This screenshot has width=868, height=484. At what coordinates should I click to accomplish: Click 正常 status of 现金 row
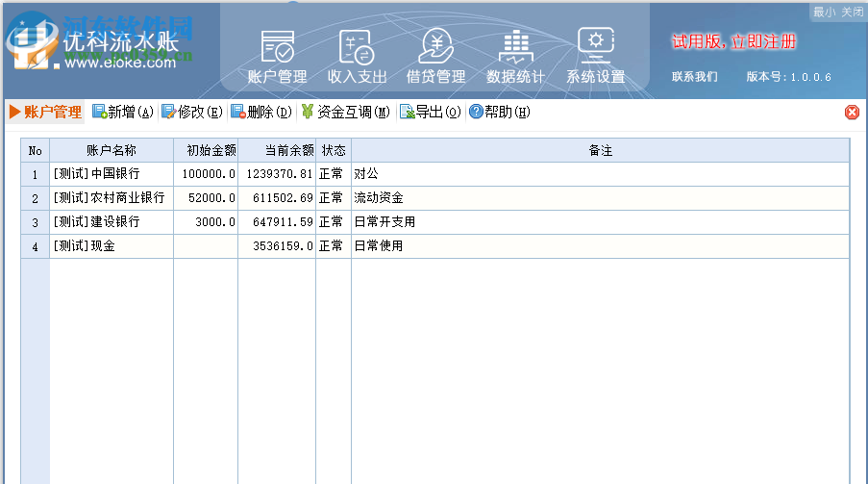[334, 245]
